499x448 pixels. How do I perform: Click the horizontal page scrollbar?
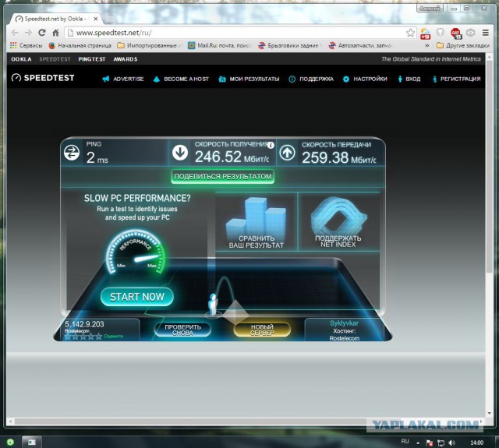tap(246, 422)
